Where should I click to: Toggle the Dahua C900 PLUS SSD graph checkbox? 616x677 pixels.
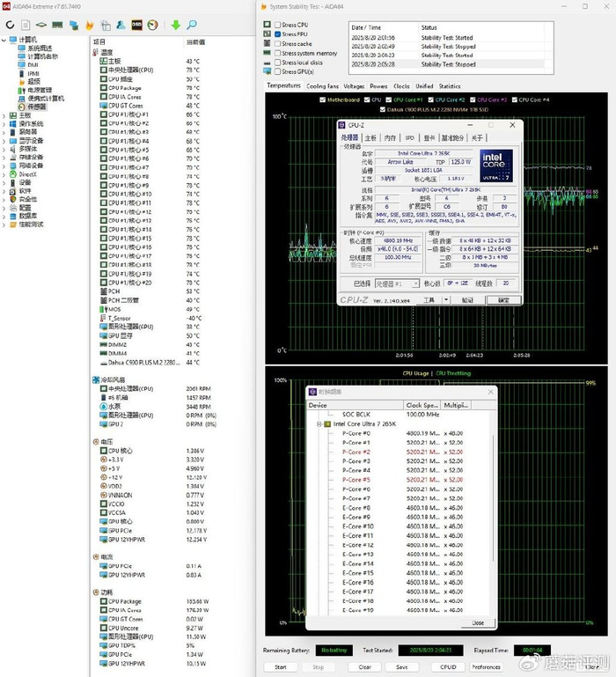tap(383, 110)
